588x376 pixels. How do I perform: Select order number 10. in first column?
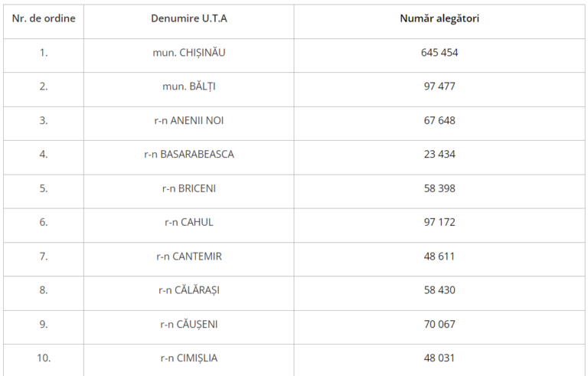[x=44, y=358]
